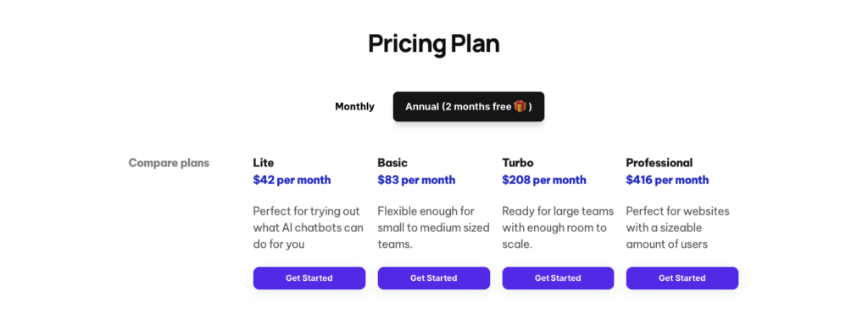Viewport: 868px width, 314px height.
Task: Click the Turbo plan description text
Action: tap(558, 227)
